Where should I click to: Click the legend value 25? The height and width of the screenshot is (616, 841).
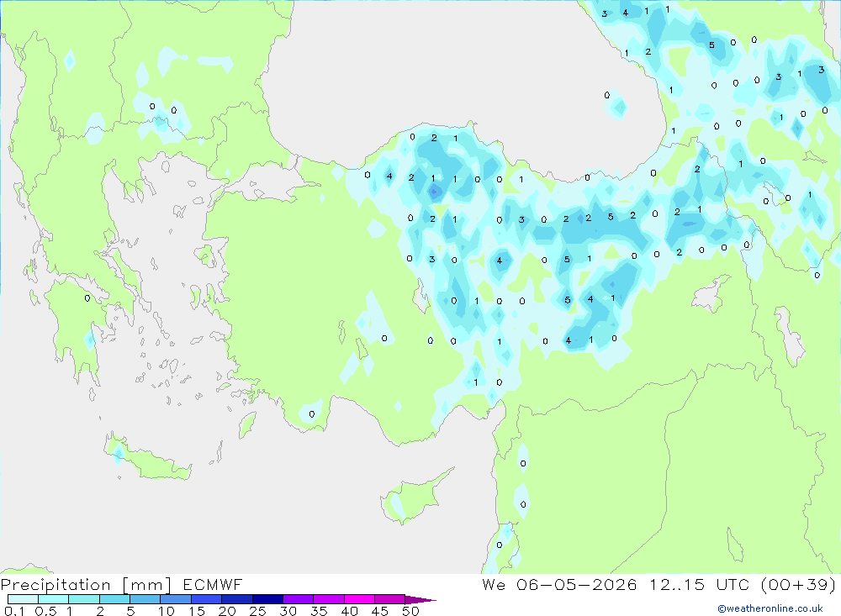coord(258,611)
